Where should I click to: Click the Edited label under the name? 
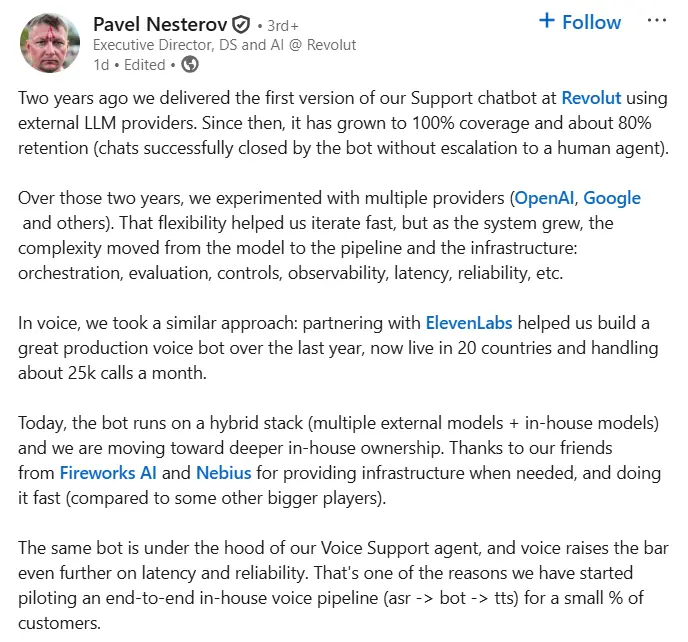(144, 65)
